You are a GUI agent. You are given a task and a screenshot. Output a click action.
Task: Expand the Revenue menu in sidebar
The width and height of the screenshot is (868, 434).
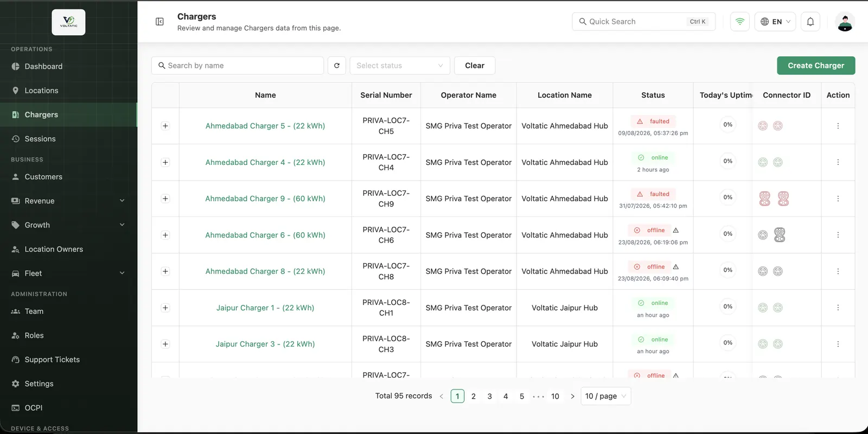[x=68, y=201]
